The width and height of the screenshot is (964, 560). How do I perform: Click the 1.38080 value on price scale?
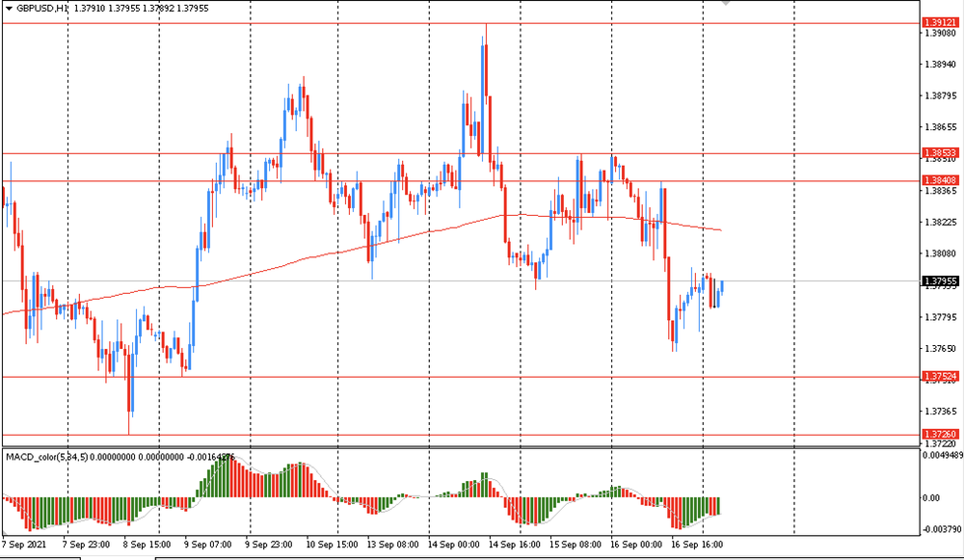click(x=941, y=253)
